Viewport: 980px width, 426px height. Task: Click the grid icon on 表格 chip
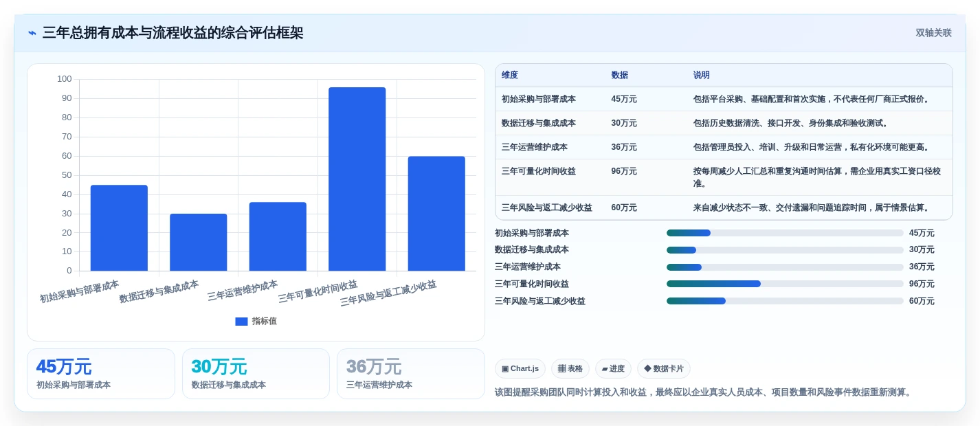click(561, 369)
